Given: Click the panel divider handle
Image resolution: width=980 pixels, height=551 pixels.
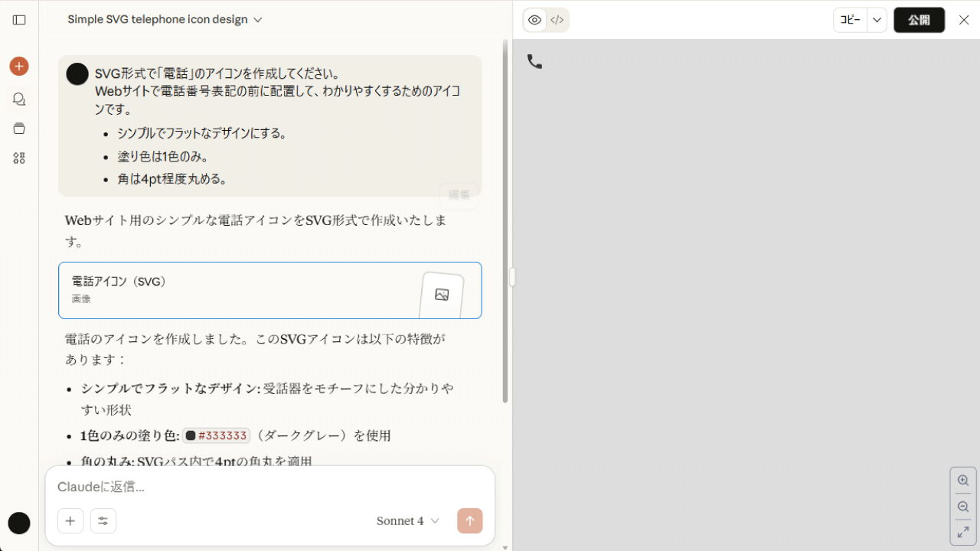Looking at the screenshot, I should point(512,276).
